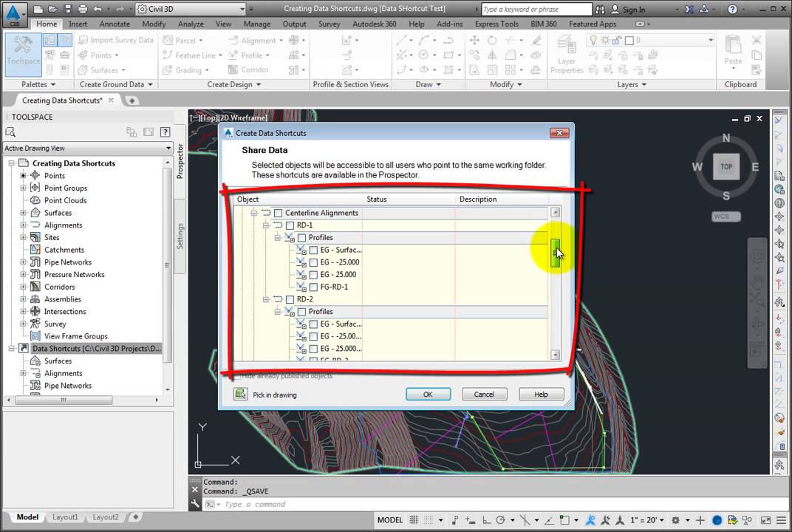Click the Rotate tool in Modify panel

[x=492, y=40]
